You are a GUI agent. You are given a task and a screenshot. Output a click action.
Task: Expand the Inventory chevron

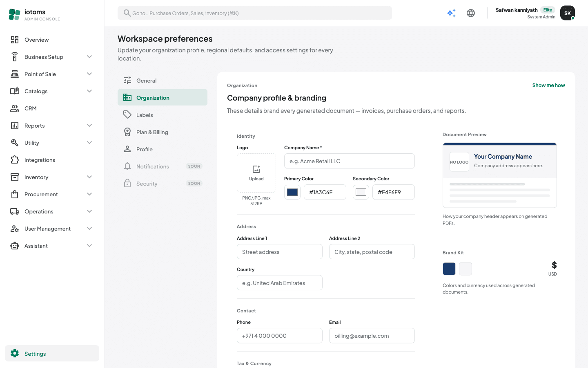(x=89, y=177)
